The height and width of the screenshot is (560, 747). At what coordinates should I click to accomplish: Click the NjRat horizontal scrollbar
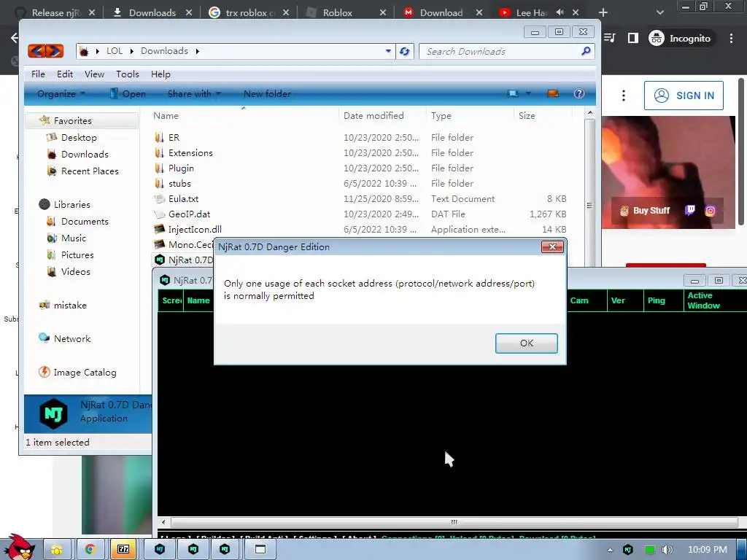coord(454,522)
